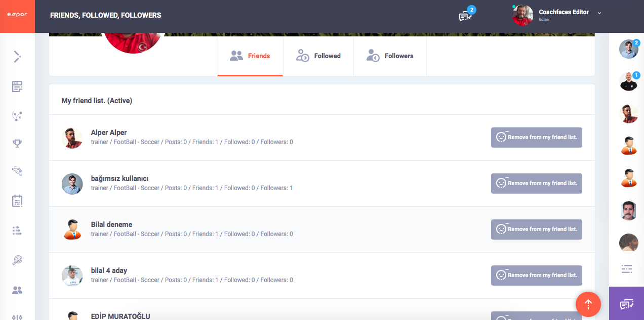The image size is (644, 320).
Task: Switch to the Followed tab
Action: 318,56
